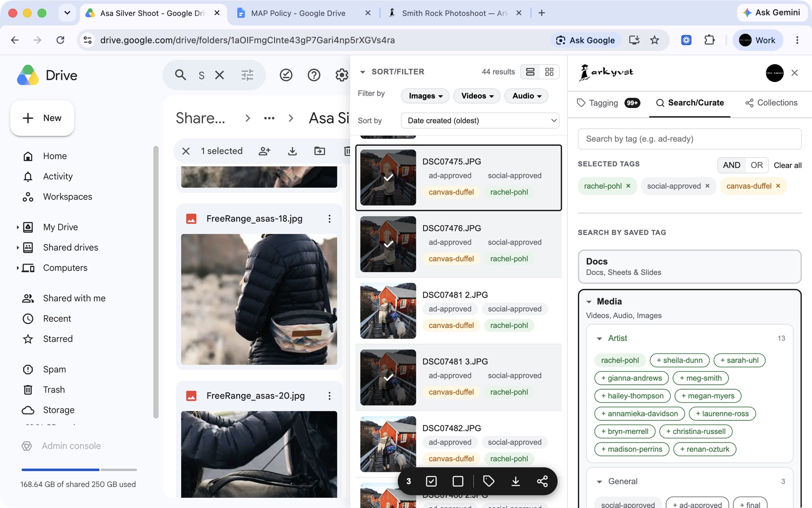This screenshot has width=812, height=508.
Task: Click the Drive sidebar scrollbar
Action: click(156, 282)
